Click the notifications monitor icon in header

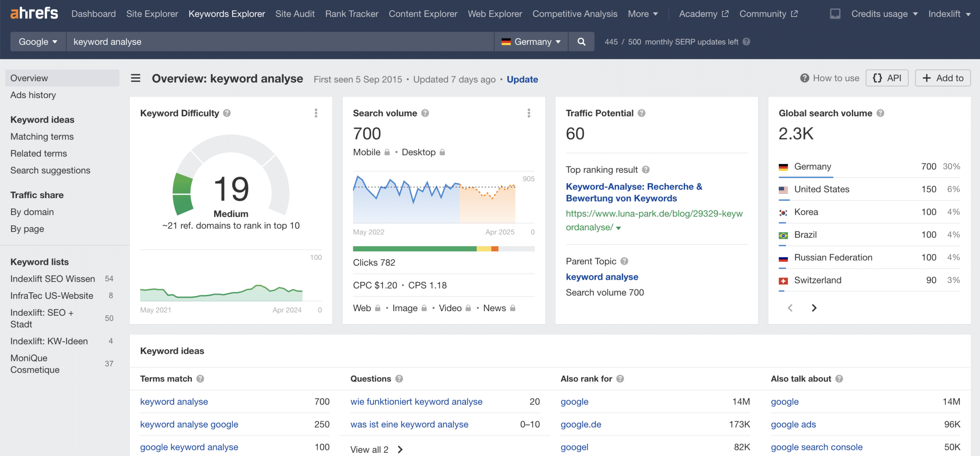[835, 14]
